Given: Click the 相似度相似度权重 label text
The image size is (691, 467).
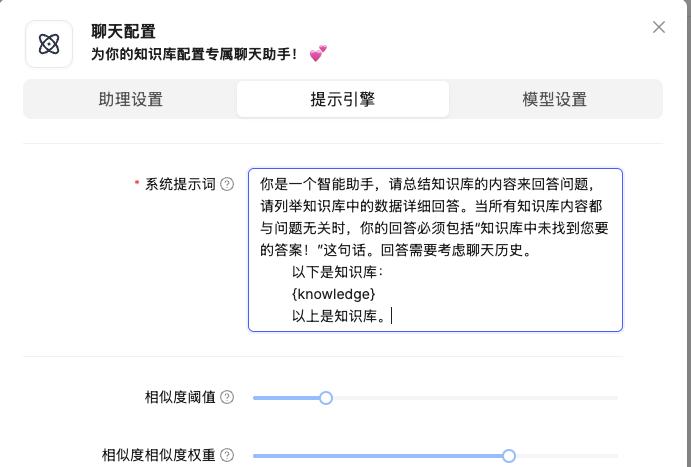Looking at the screenshot, I should [x=160, y=455].
